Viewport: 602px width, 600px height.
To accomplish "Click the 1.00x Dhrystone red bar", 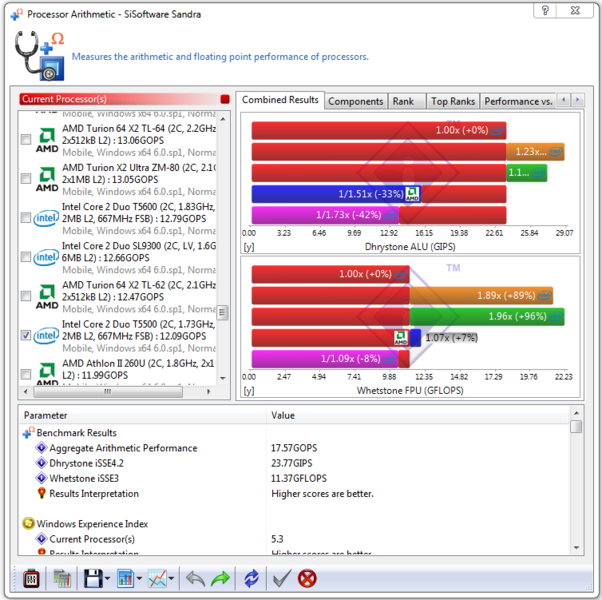I will pos(379,131).
